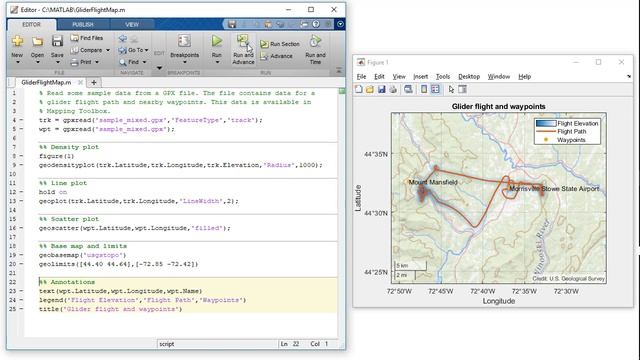Dock Figure 1 using the corner arrow
Viewport: 640px width, 360px height.
pyautogui.click(x=629, y=76)
